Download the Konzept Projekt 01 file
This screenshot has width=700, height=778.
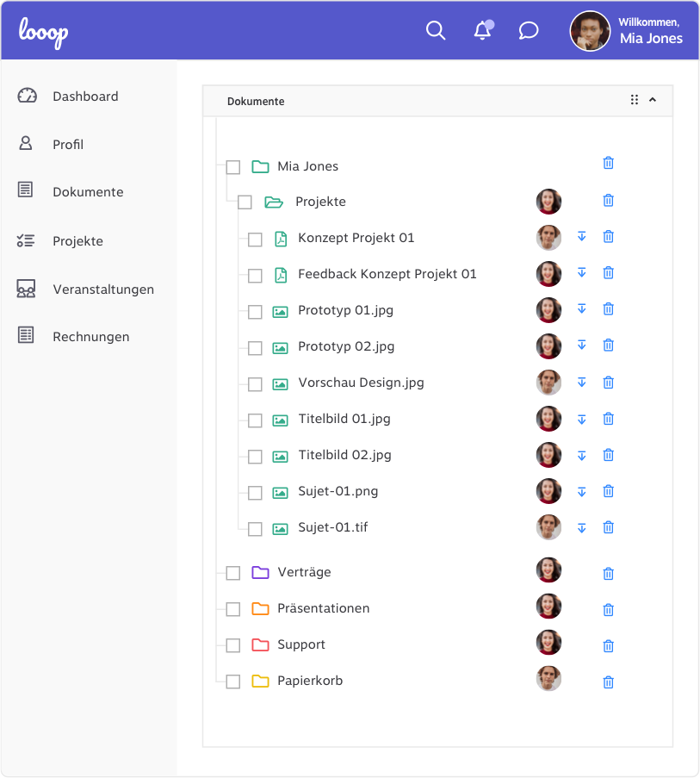click(x=581, y=237)
